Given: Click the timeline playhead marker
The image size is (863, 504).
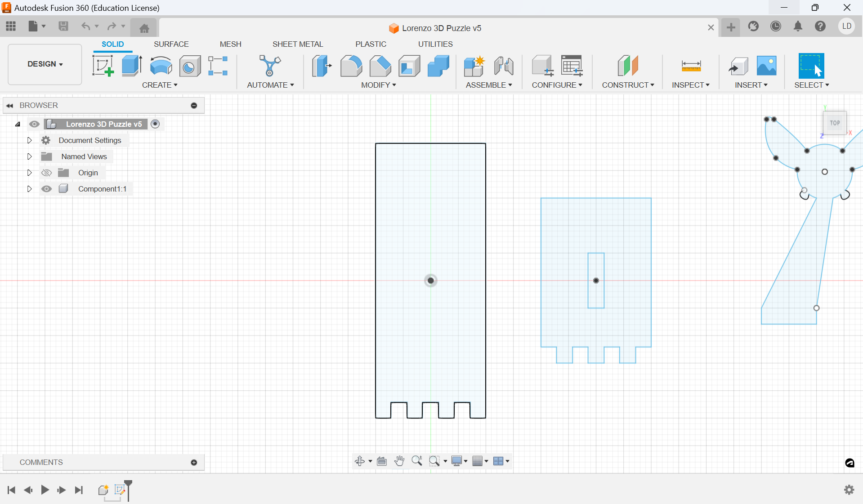Looking at the screenshot, I should [x=128, y=490].
